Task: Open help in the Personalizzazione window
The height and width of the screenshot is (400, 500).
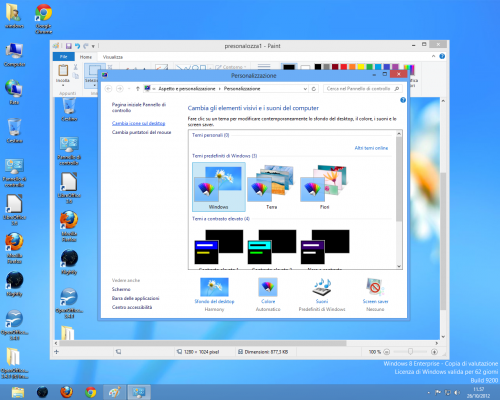Action: tap(403, 100)
